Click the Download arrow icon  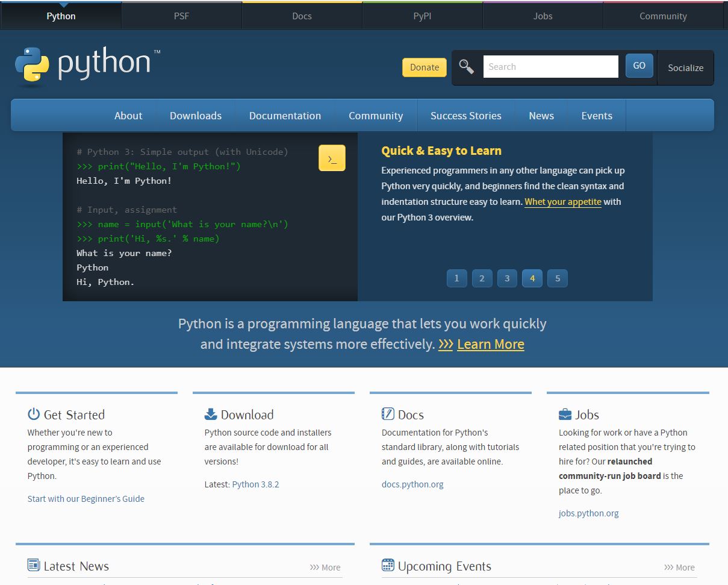(211, 414)
